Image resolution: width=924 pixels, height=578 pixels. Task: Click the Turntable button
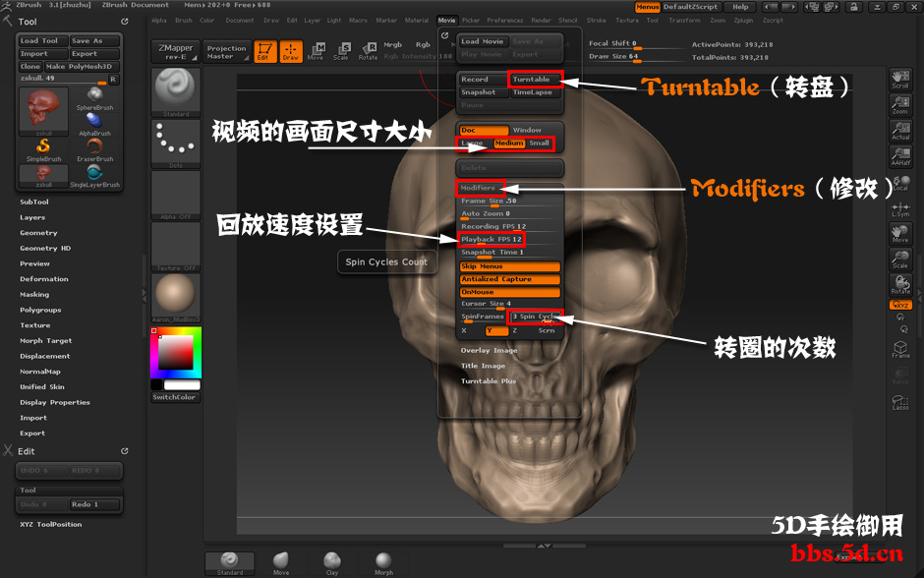(535, 79)
